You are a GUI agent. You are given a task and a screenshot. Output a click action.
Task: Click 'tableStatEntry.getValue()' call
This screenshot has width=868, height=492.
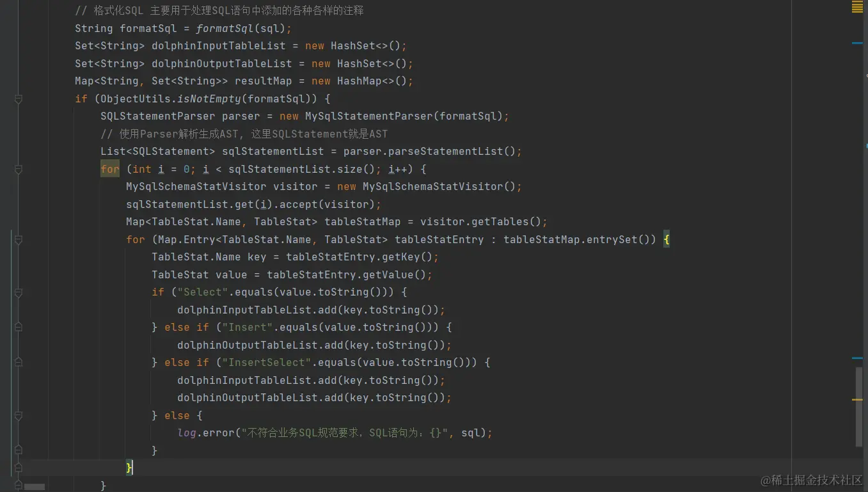tap(347, 275)
